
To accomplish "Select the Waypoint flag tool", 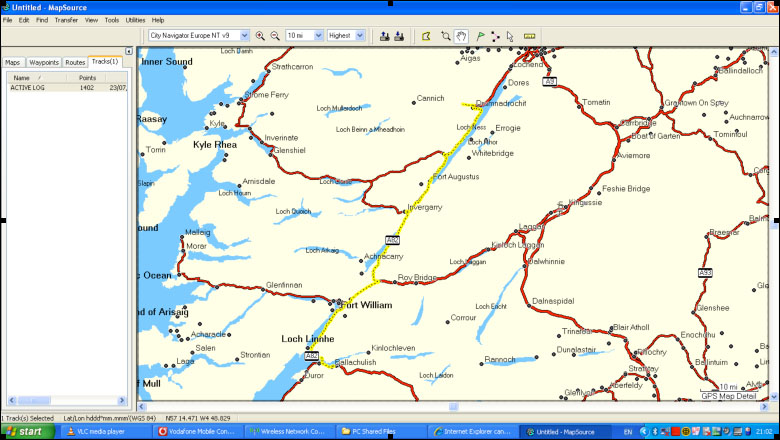I will [x=480, y=36].
